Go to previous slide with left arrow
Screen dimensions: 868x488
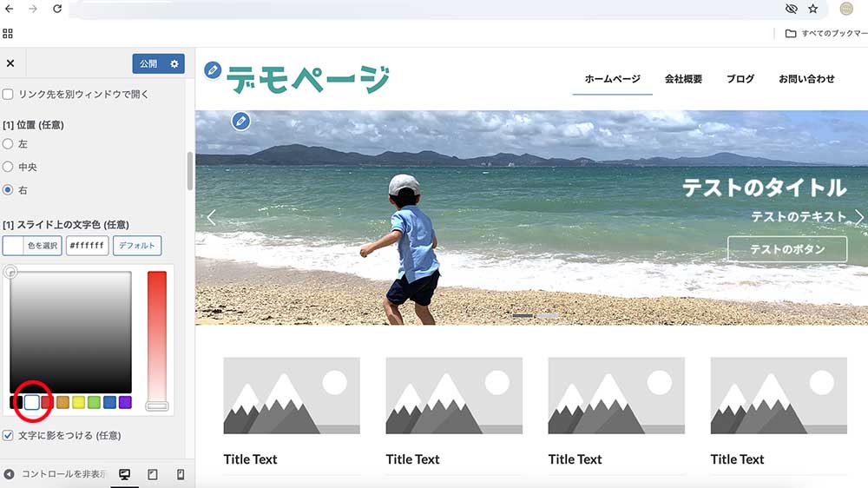click(x=211, y=217)
